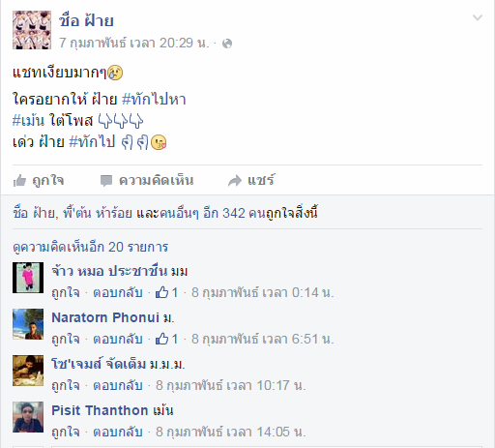The image size is (495, 448).
Task: Open the post timestamp 7 กุมภาพันธ์ เวลา 20:29 น.
Action: coord(134,43)
